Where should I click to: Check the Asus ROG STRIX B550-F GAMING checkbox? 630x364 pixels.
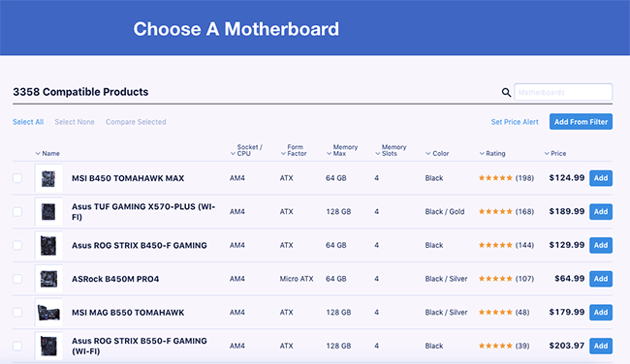(17, 346)
